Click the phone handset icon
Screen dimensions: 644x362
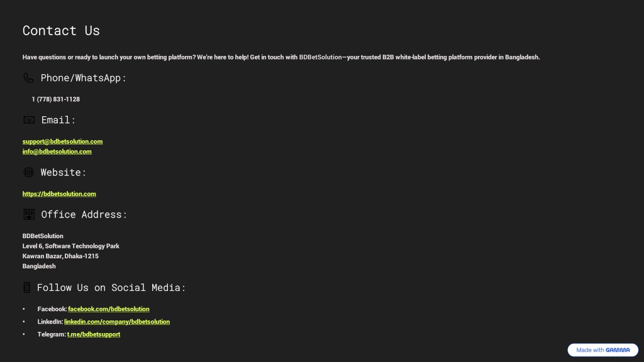point(28,77)
